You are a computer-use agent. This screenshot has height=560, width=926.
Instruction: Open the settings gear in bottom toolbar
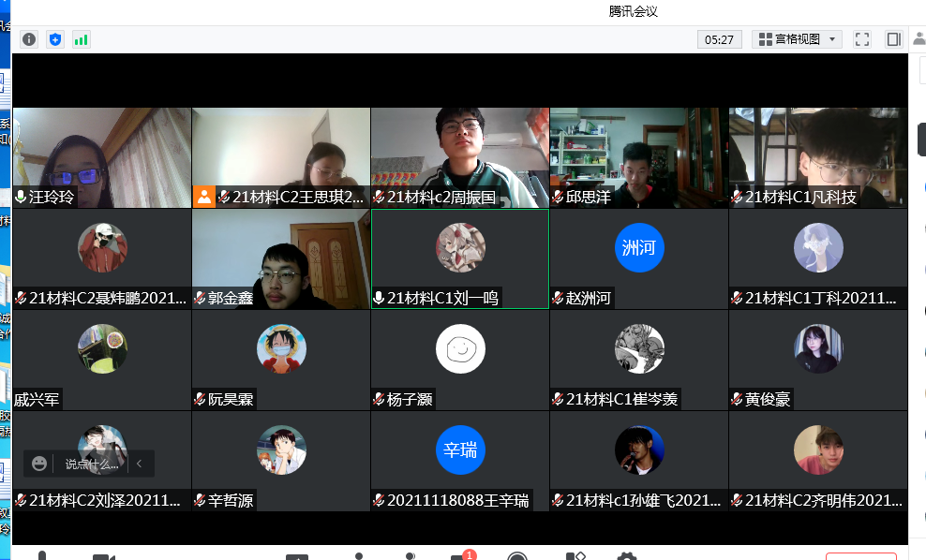626,556
